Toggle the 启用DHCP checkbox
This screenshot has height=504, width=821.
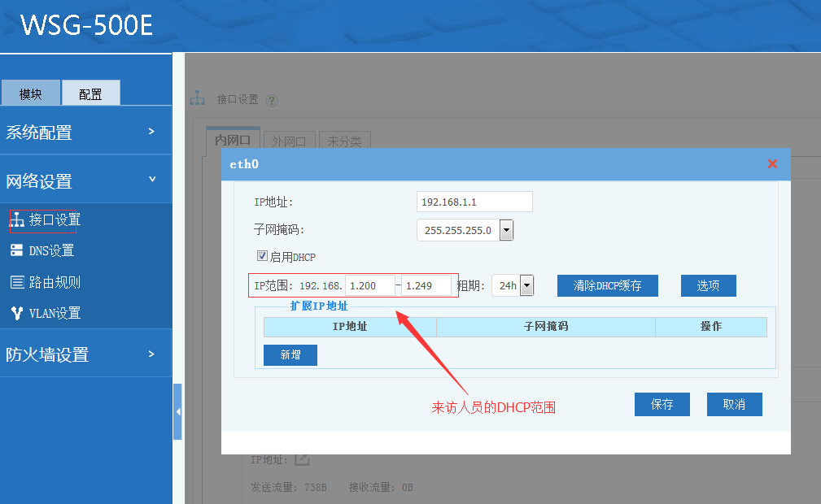[x=262, y=256]
